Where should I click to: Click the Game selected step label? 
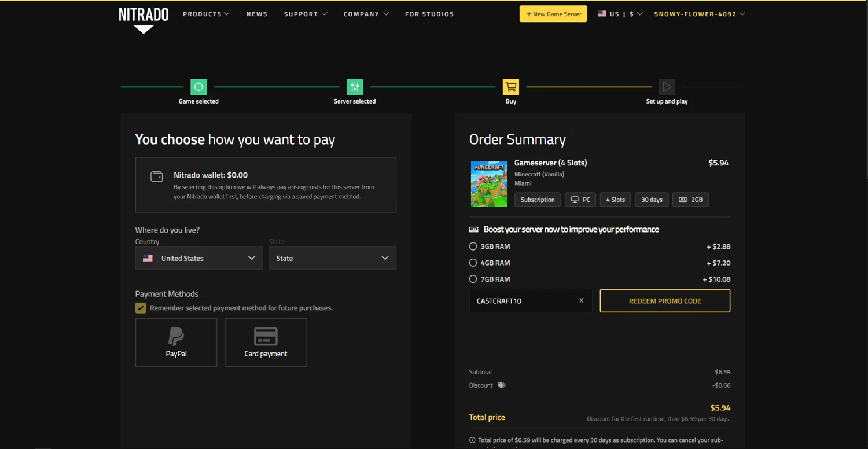coord(198,101)
